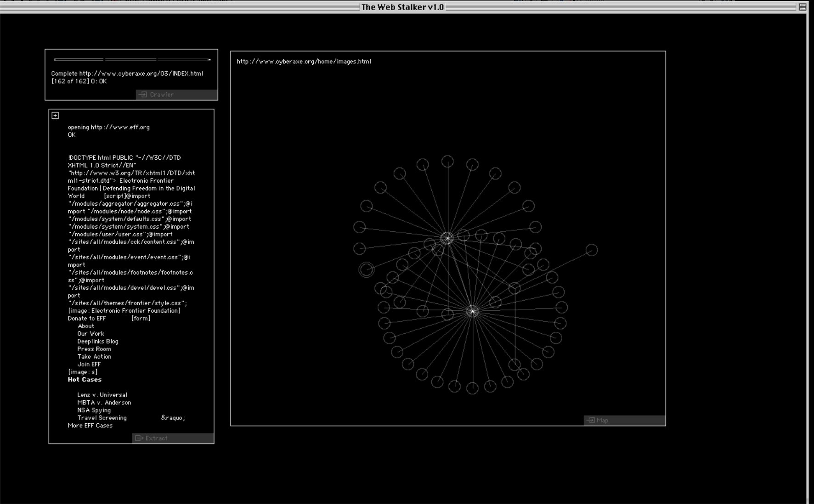Click the crawler progress bar
814x504 pixels.
pyautogui.click(x=132, y=60)
